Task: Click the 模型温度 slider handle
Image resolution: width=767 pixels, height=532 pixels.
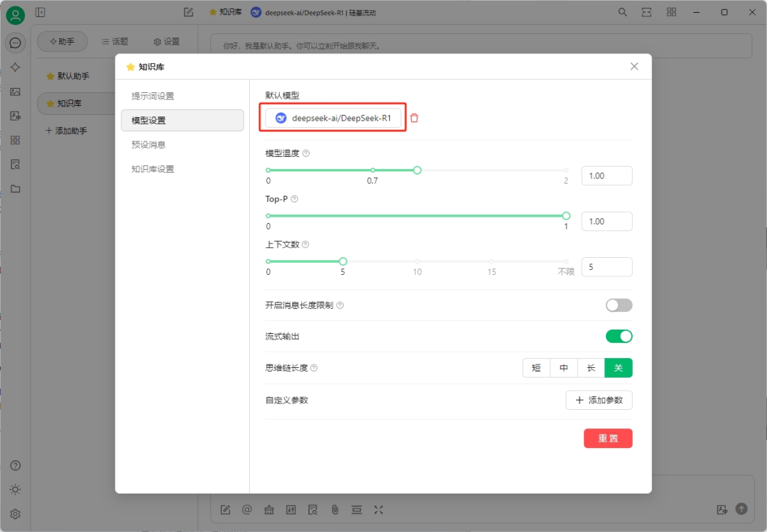Action: pos(417,170)
